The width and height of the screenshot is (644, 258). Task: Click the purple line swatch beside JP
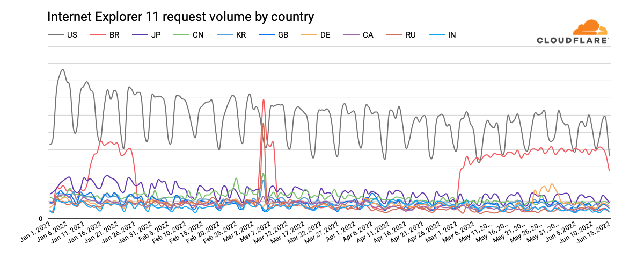click(x=140, y=35)
